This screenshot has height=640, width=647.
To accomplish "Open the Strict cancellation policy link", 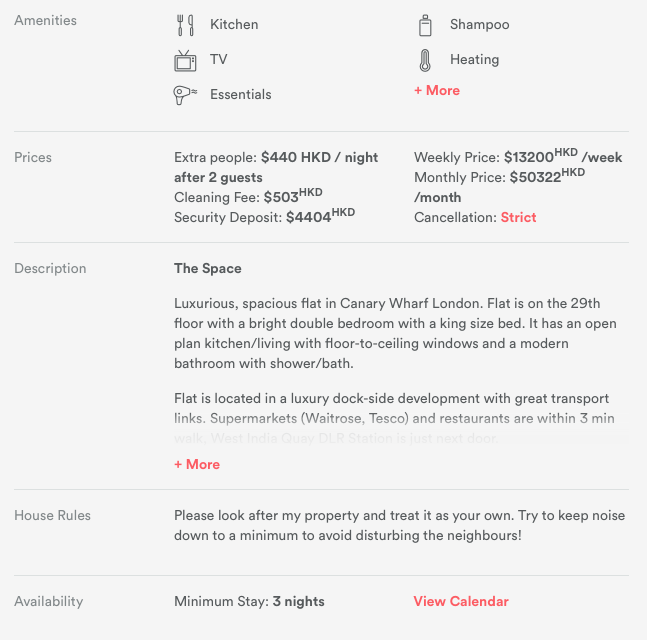I will click(518, 217).
